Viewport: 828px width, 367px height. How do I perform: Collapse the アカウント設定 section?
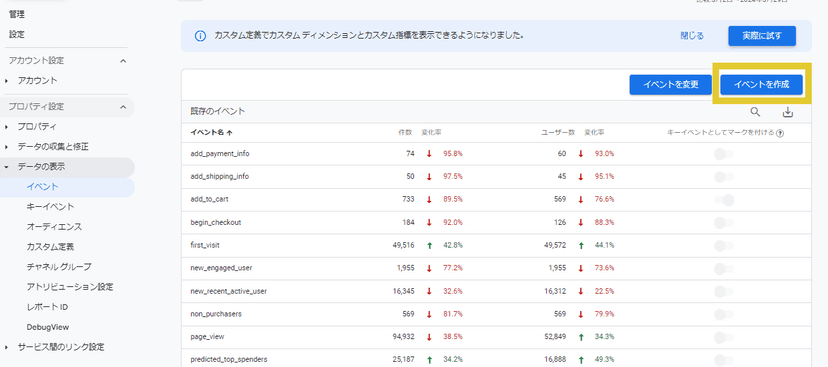[x=123, y=61]
